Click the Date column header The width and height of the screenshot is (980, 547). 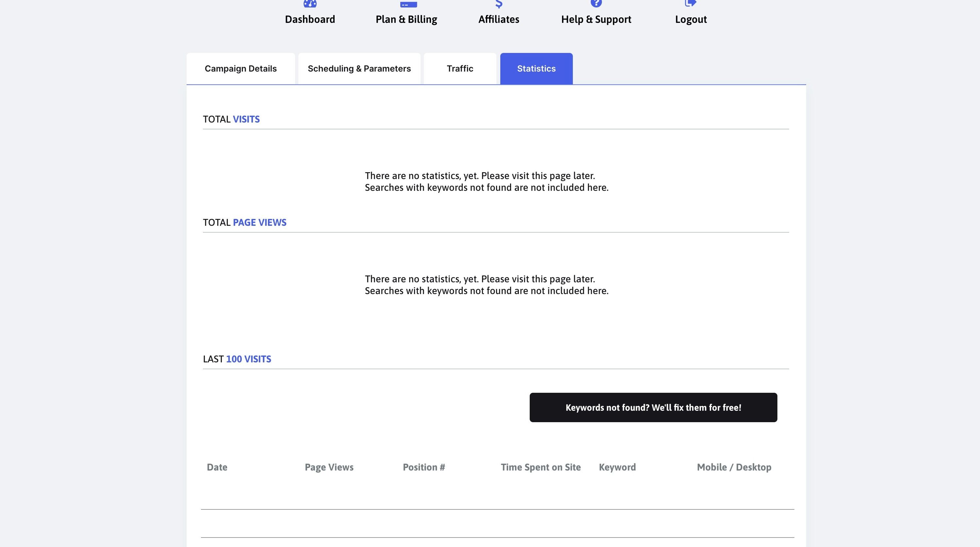point(217,467)
